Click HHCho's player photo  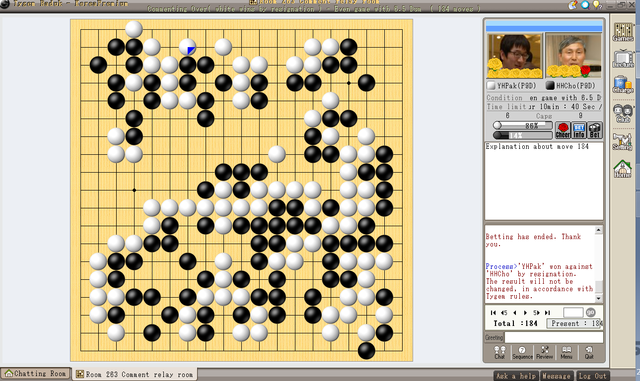pyautogui.click(x=573, y=56)
